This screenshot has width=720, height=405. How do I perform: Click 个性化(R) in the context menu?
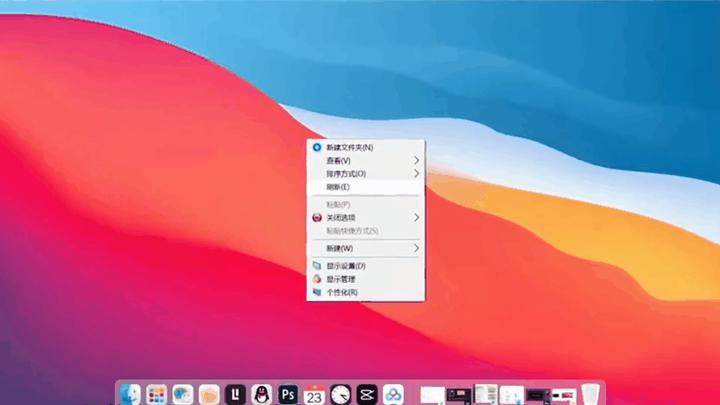[341, 292]
